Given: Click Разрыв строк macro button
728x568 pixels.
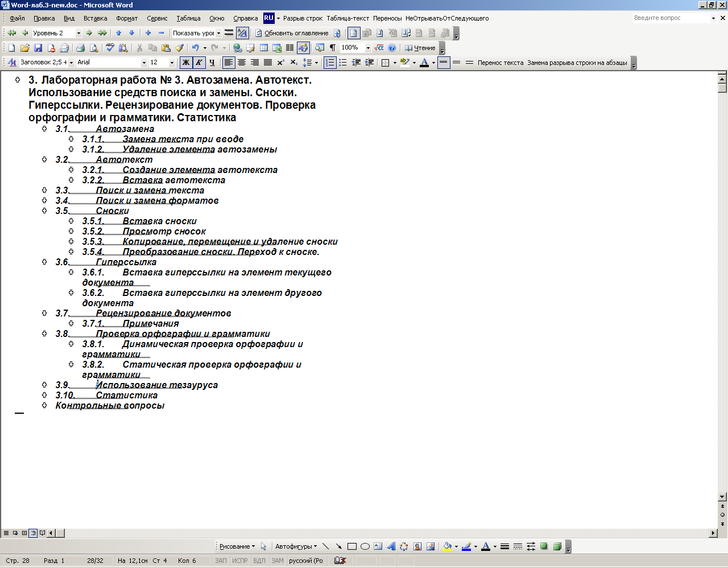Looking at the screenshot, I should click(x=303, y=18).
